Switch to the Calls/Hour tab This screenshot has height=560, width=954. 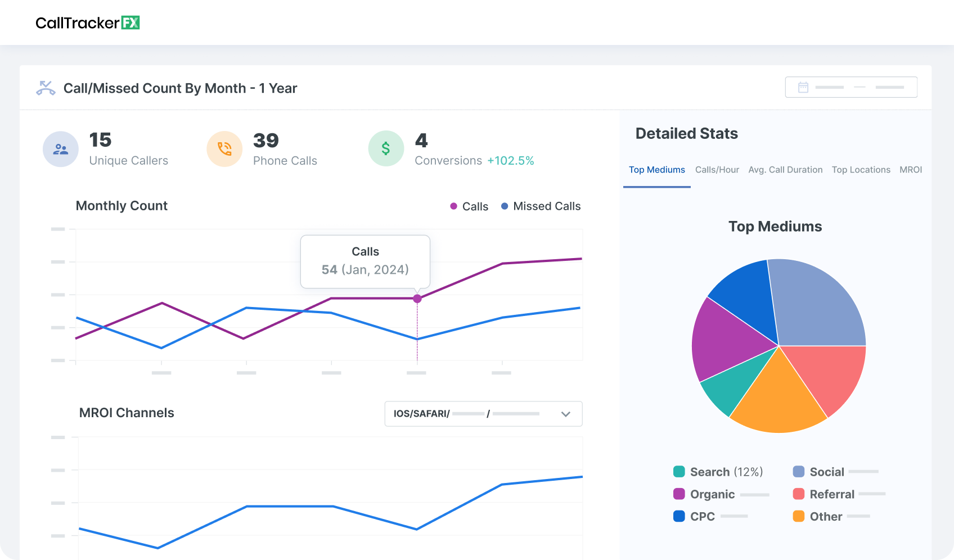click(717, 169)
